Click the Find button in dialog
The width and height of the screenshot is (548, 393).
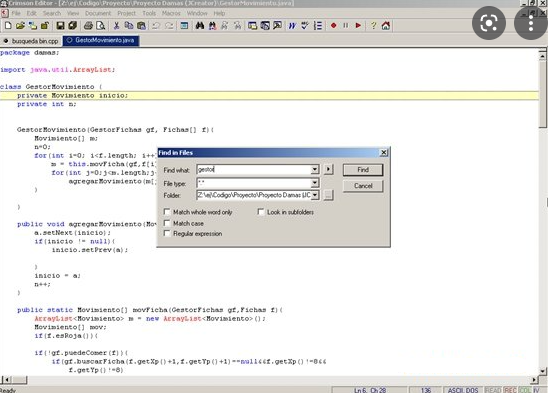[363, 170]
